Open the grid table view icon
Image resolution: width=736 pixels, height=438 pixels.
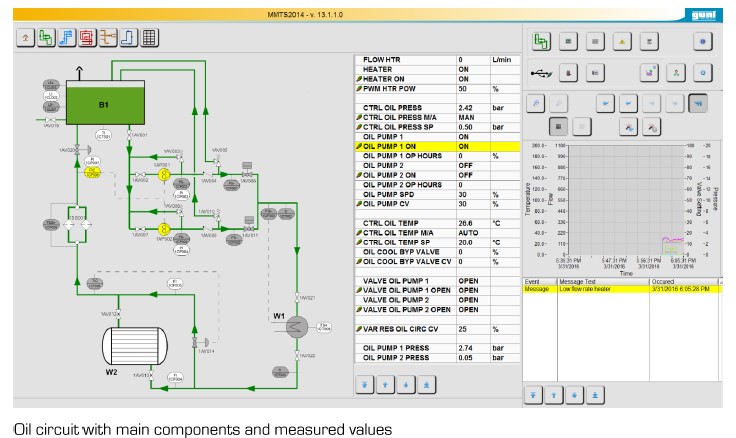pyautogui.click(x=149, y=38)
